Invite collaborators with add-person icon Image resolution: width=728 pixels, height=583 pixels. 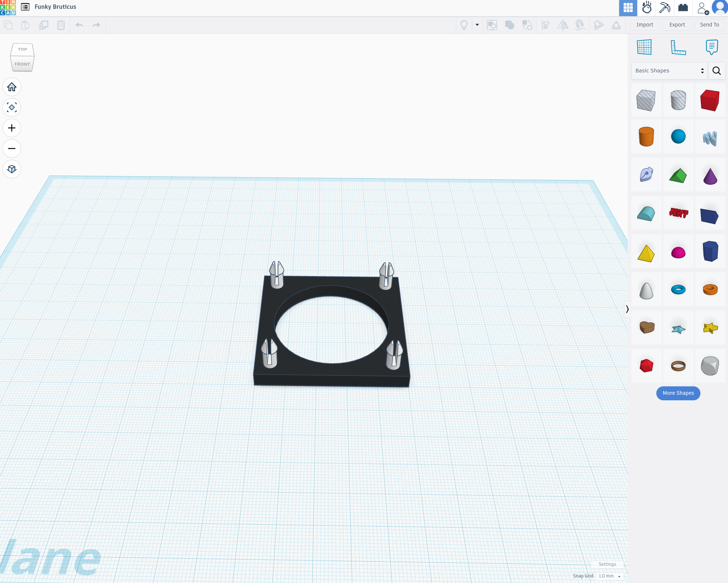(703, 8)
